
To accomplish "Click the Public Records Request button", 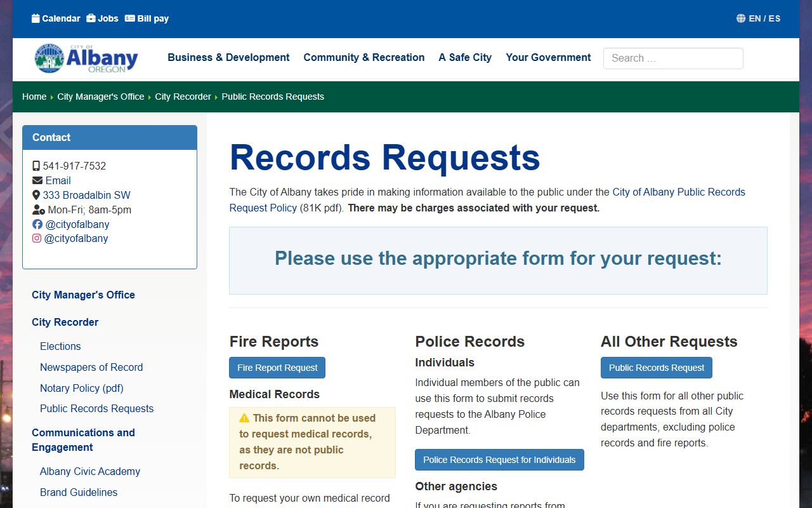I will 657,368.
